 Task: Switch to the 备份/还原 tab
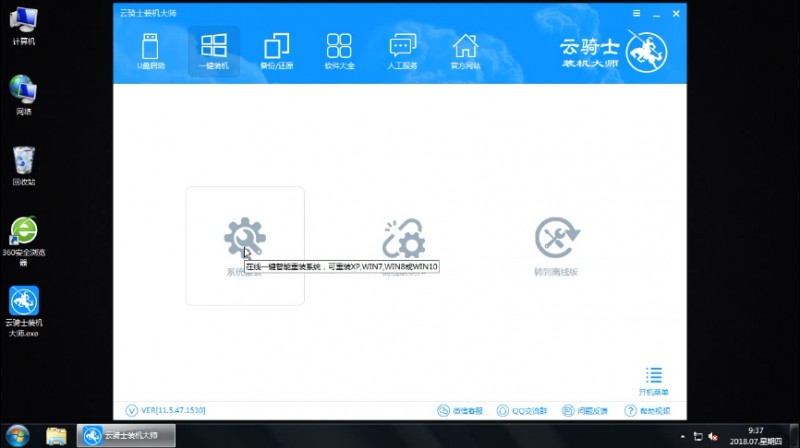tap(277, 52)
